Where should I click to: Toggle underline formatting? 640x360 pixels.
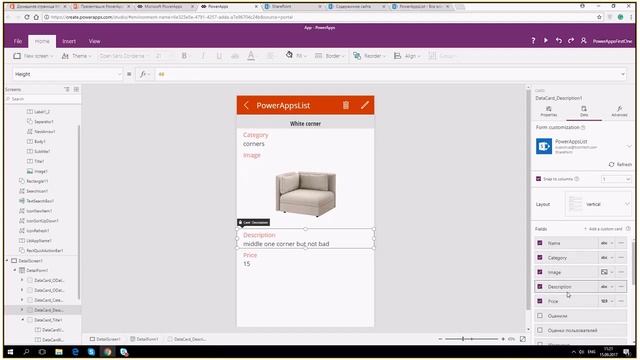(x=219, y=56)
